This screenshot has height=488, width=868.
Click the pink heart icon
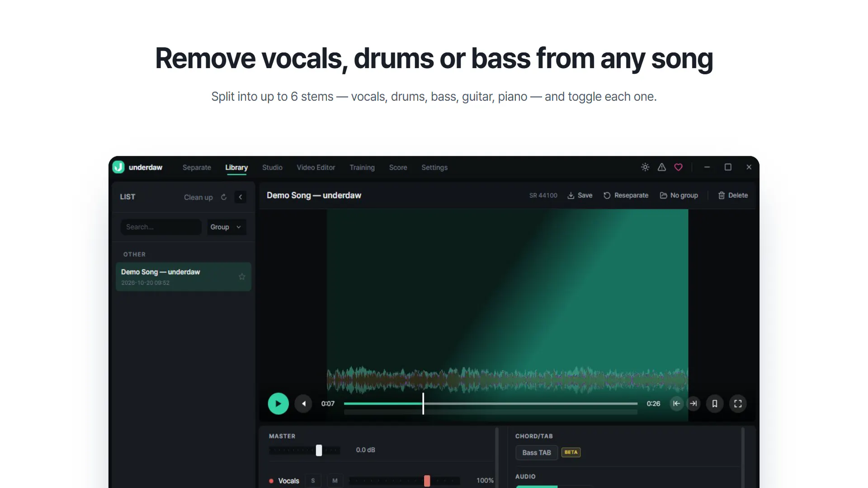point(679,167)
